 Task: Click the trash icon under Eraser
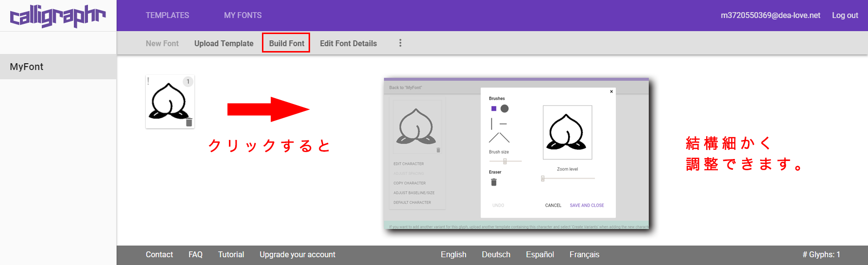click(494, 182)
